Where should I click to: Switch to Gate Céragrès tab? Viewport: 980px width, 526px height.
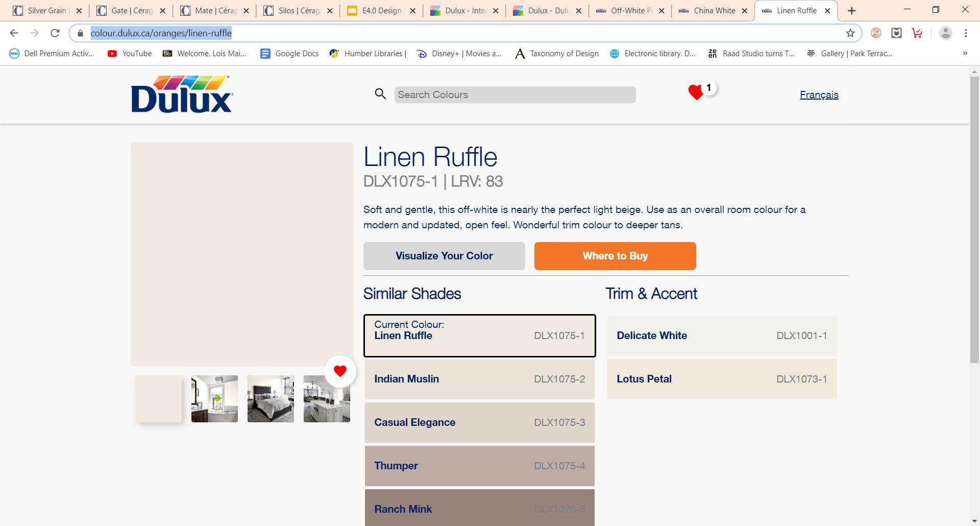click(131, 11)
